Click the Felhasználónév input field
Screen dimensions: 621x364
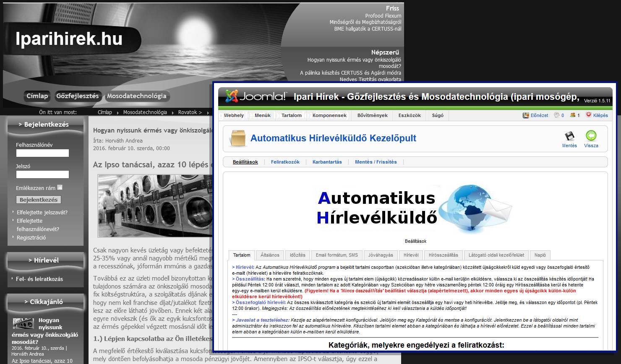pos(42,153)
